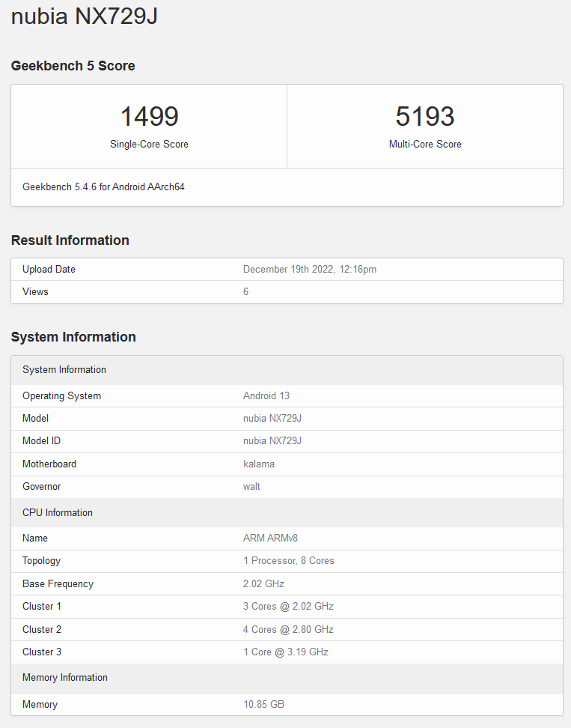
Task: Click the Multi-Core Score label
Action: [424, 144]
